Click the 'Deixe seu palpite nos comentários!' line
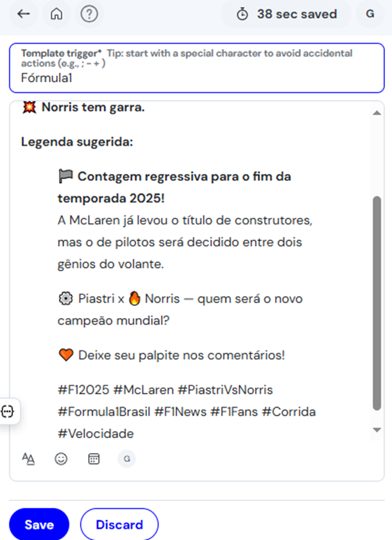 click(181, 355)
